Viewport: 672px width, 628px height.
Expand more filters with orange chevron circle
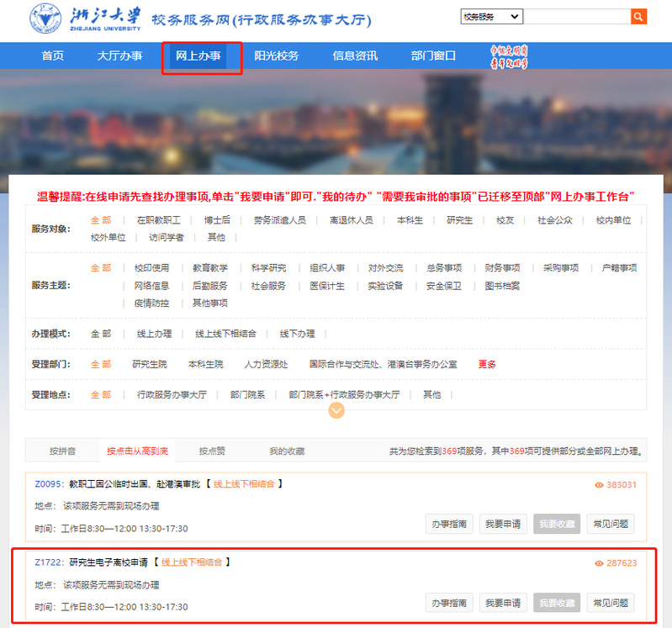(x=336, y=410)
